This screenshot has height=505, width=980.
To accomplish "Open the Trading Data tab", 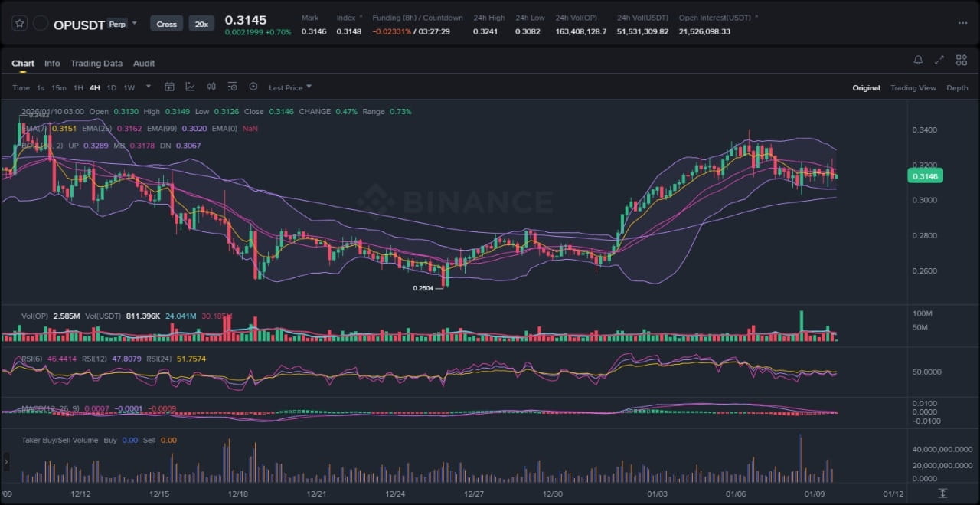I will coord(96,64).
